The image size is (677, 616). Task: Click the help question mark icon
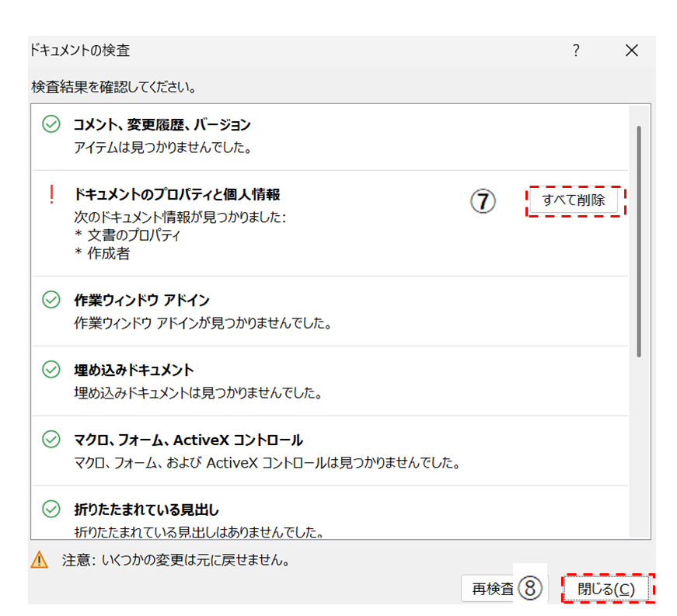coord(576,51)
